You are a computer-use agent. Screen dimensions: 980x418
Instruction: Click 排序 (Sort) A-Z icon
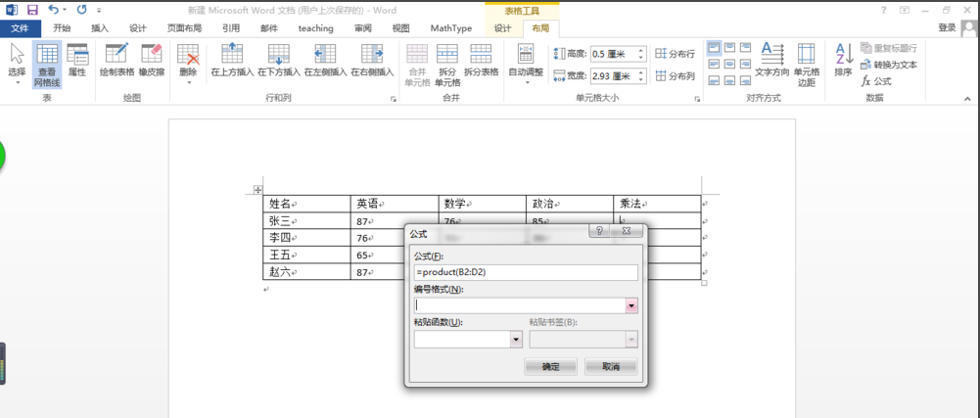click(x=843, y=61)
